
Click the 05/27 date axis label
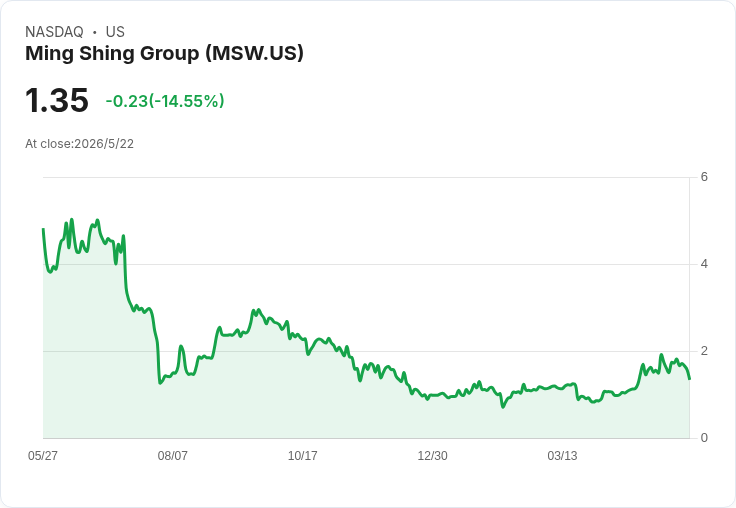coord(43,456)
